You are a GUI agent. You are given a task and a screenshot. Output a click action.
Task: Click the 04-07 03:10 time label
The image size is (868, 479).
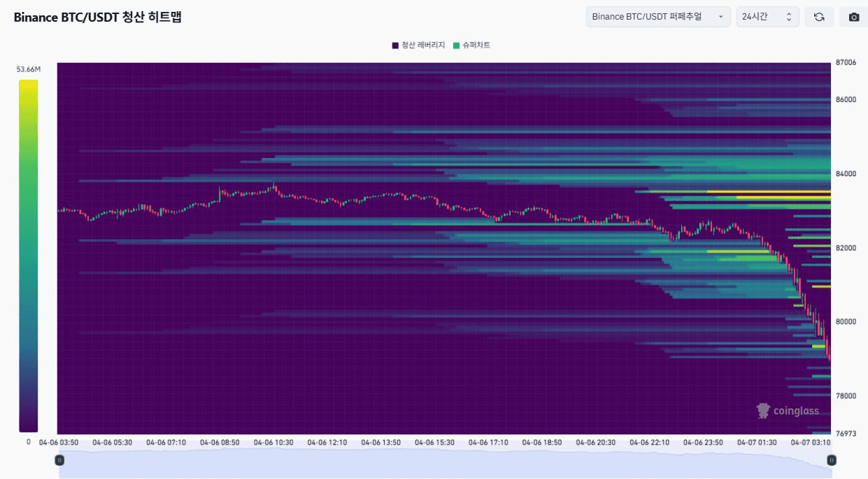tap(811, 443)
